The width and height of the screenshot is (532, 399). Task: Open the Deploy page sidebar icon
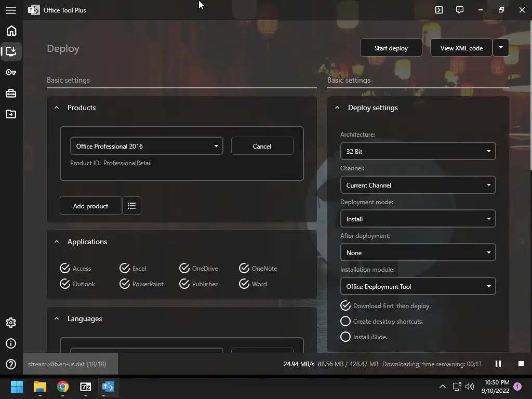[x=11, y=51]
